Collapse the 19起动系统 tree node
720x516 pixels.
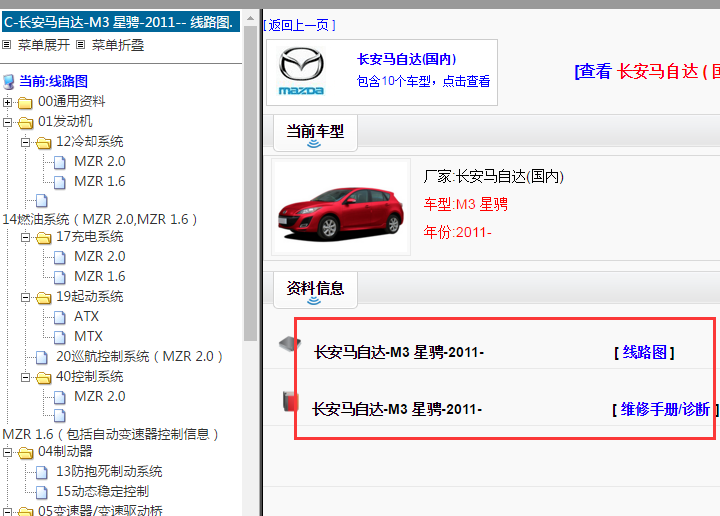pyautogui.click(x=25, y=297)
